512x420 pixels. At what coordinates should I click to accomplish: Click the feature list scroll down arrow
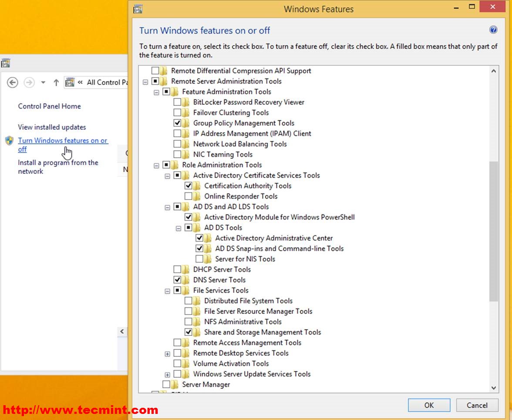pyautogui.click(x=493, y=387)
